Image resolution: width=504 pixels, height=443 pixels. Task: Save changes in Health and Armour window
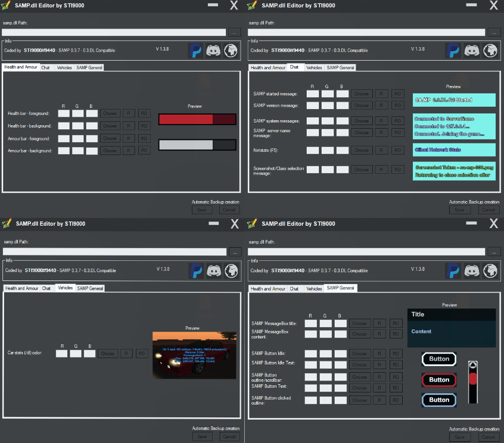click(202, 210)
